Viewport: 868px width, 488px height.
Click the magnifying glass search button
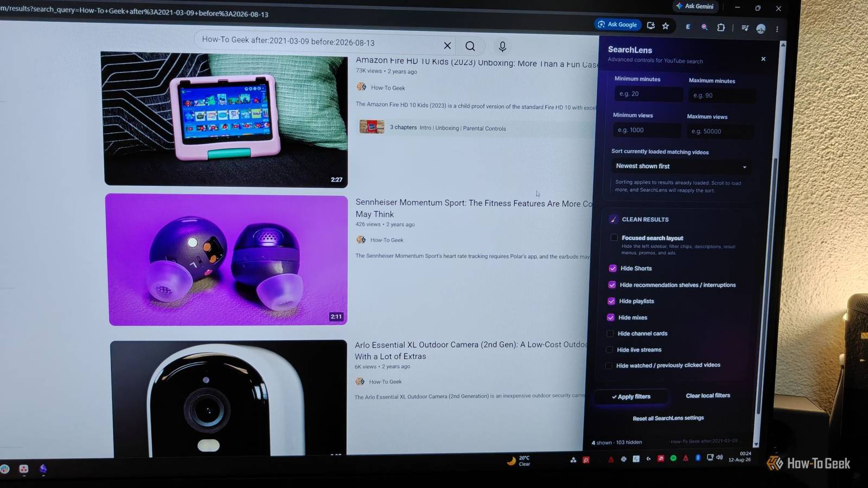click(x=470, y=46)
